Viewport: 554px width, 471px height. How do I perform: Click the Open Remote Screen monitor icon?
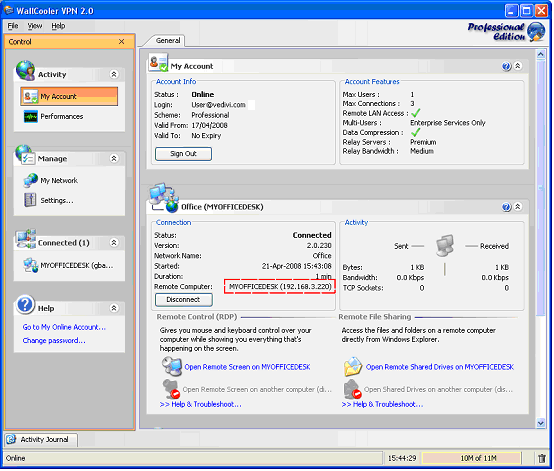(x=172, y=366)
